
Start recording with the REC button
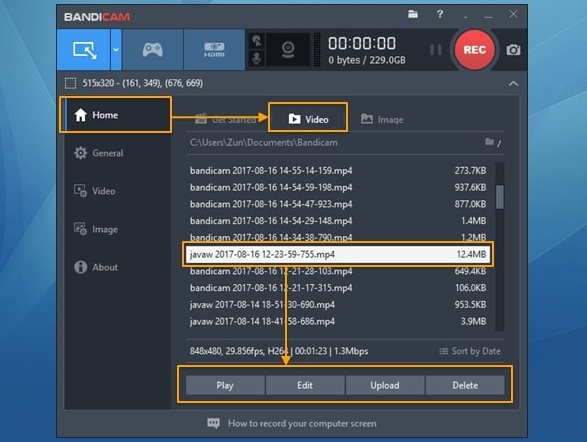click(474, 50)
